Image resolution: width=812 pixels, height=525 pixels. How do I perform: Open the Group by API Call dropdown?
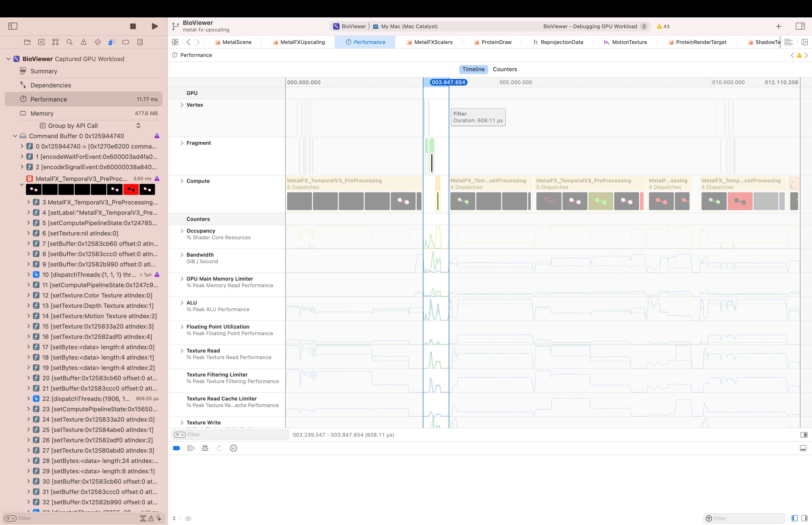90,126
